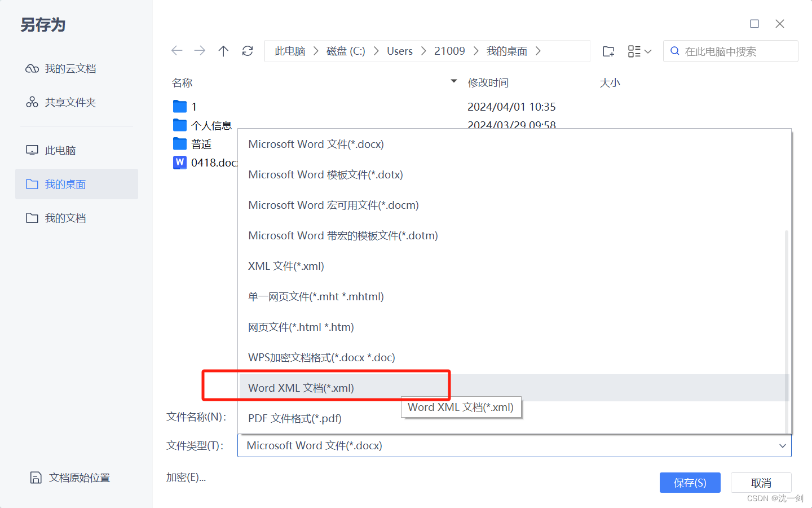Navigate up one folder level

point(223,51)
